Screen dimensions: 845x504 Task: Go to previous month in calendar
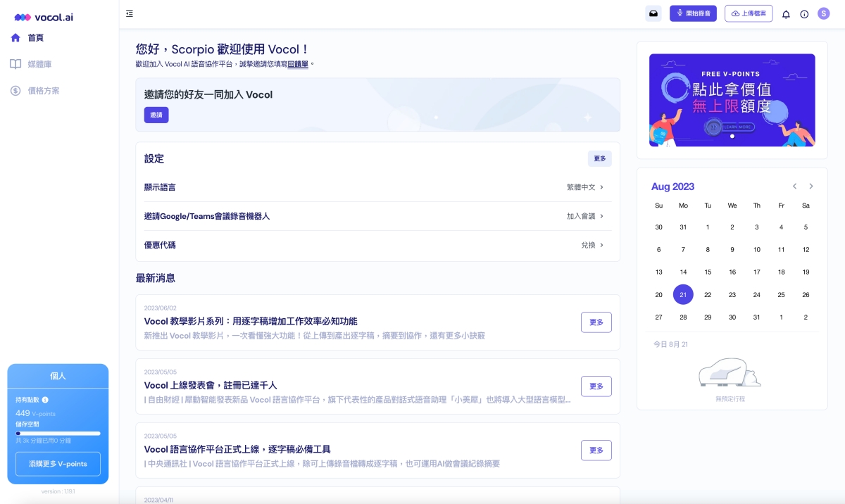coord(794,187)
